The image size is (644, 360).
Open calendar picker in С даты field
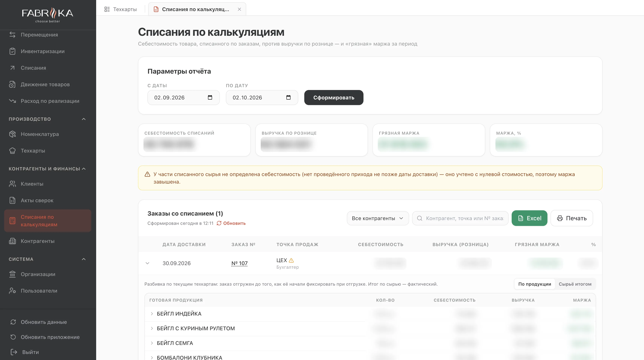tap(210, 97)
